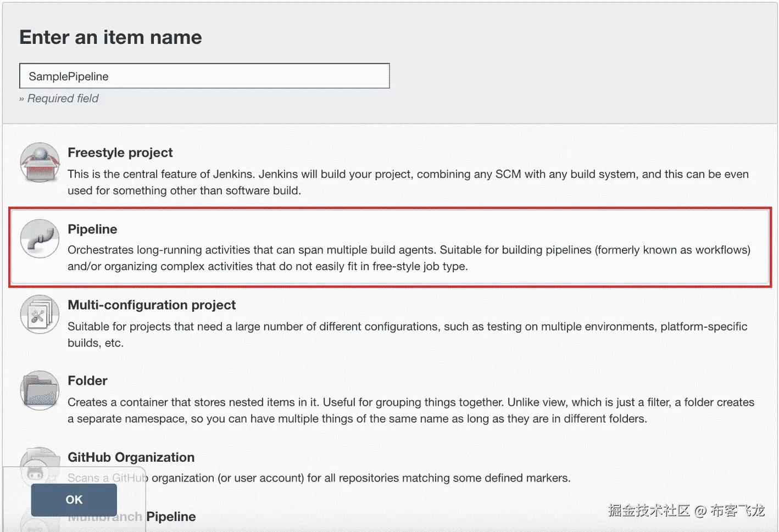The height and width of the screenshot is (532, 779).
Task: Click the 'Required field' hint text
Action: coord(63,98)
